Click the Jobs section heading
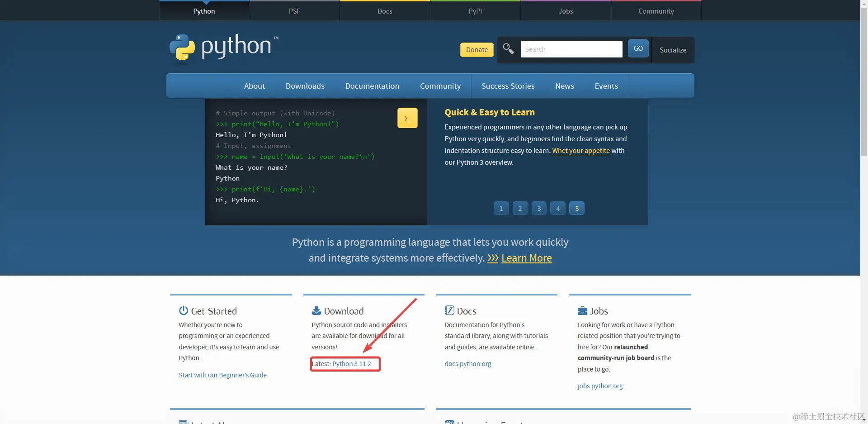This screenshot has height=424, width=868. (x=599, y=311)
